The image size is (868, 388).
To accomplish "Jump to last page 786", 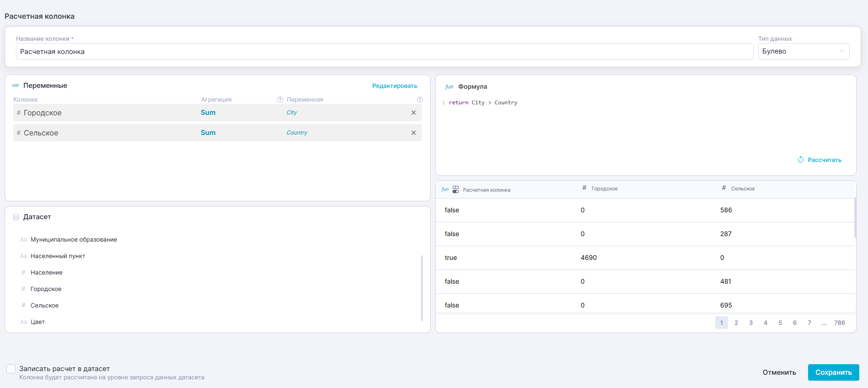I will 839,323.
